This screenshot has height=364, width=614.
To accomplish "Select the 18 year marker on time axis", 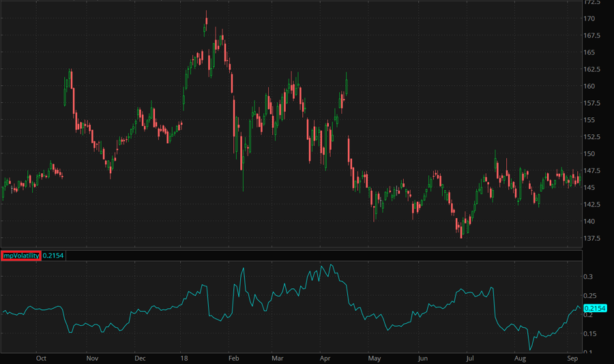I will (184, 357).
